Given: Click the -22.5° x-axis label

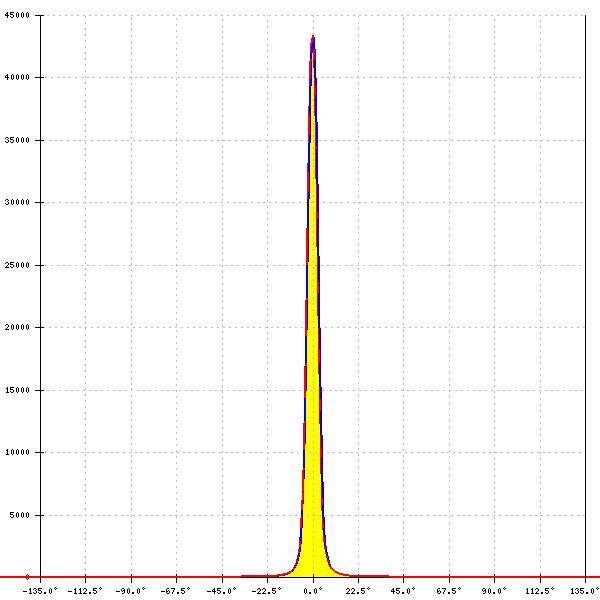Looking at the screenshot, I should pos(266,591).
